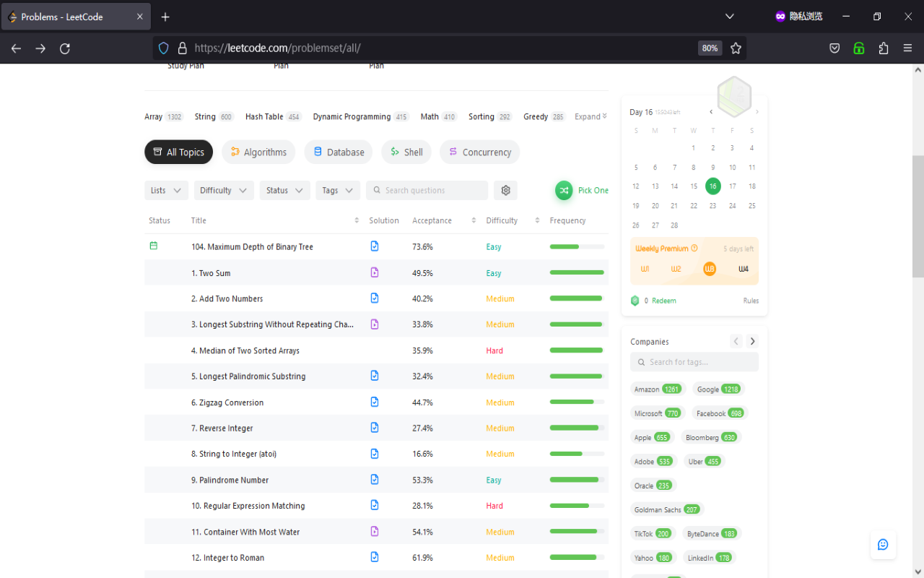This screenshot has height=578, width=924.
Task: Expand the full topic tag list
Action: (591, 116)
